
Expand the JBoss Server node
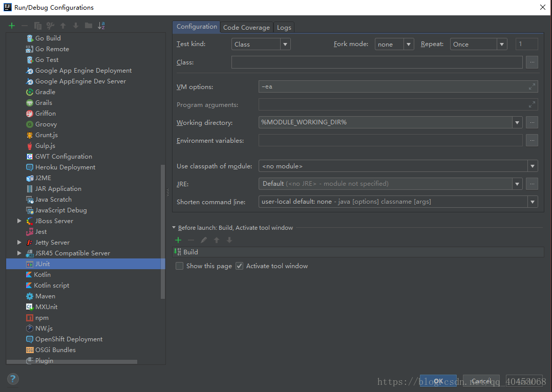(19, 221)
